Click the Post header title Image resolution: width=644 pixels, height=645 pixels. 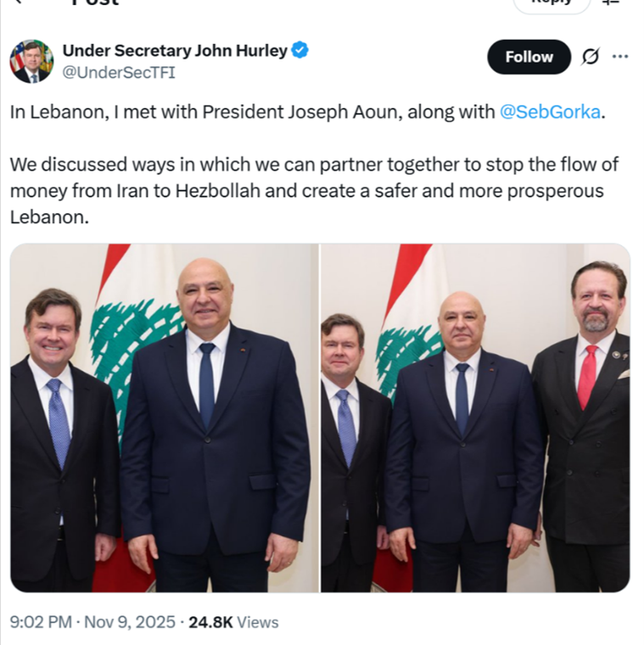pos(93,3)
